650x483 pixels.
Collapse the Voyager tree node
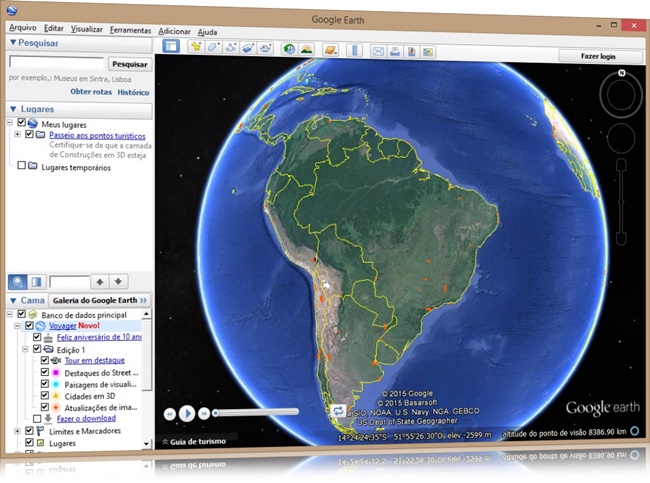pos(17,325)
